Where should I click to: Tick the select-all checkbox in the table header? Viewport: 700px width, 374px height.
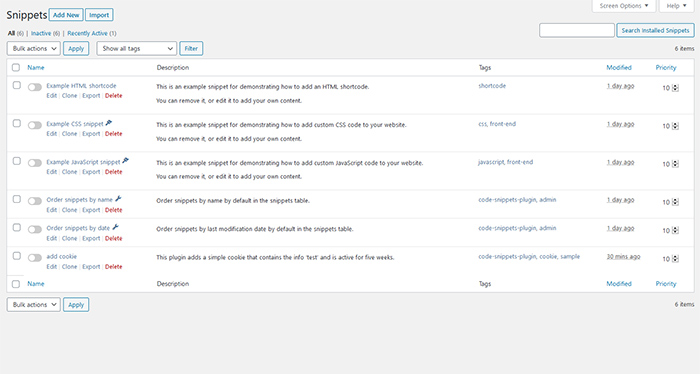click(x=16, y=67)
